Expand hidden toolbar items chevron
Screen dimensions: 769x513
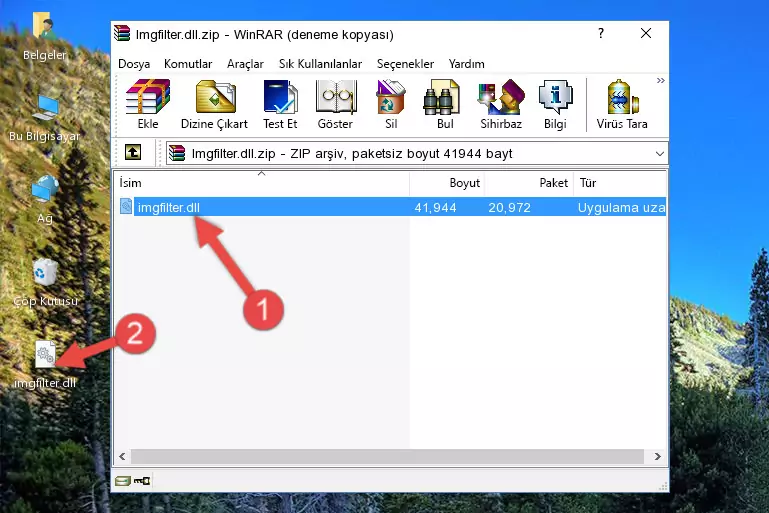point(661,80)
